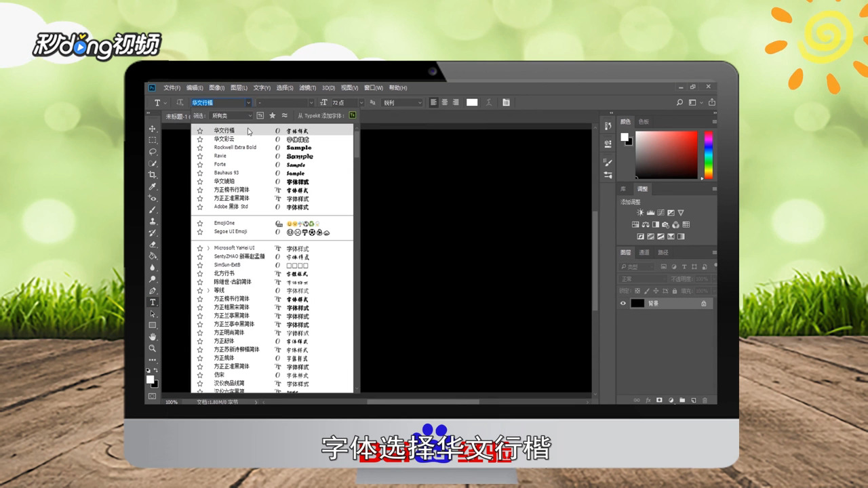Toggle show similar fonts filter
868x488 pixels.
point(284,116)
